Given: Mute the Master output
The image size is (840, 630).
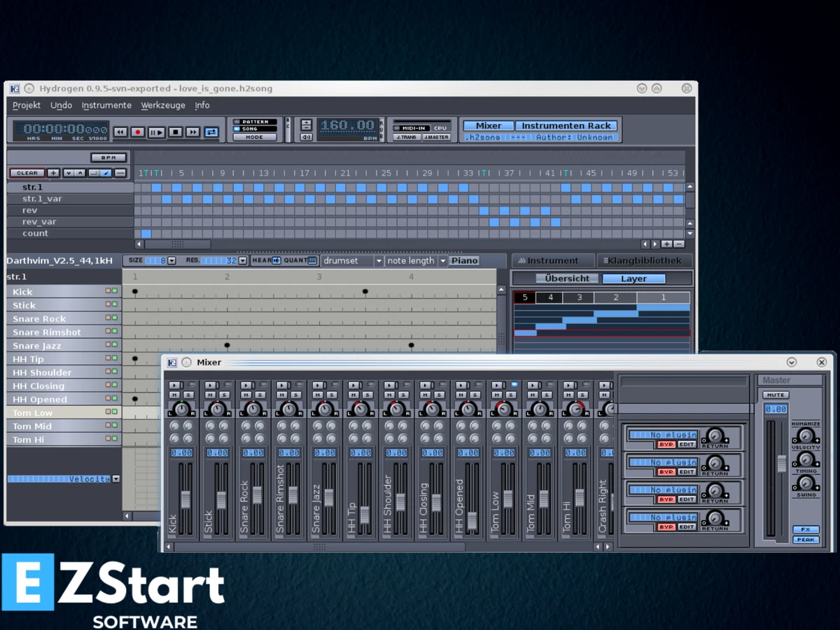Looking at the screenshot, I should click(775, 395).
